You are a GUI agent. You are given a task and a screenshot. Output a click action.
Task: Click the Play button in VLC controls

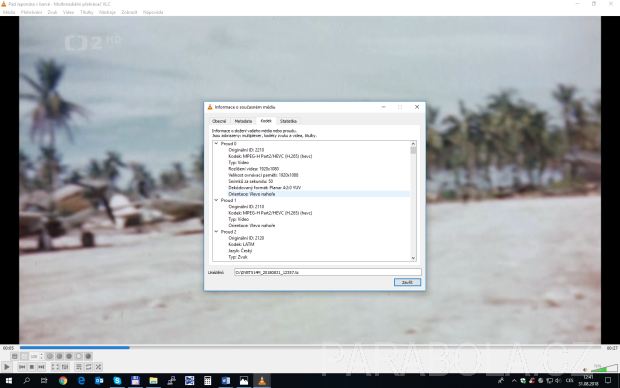tap(7, 367)
